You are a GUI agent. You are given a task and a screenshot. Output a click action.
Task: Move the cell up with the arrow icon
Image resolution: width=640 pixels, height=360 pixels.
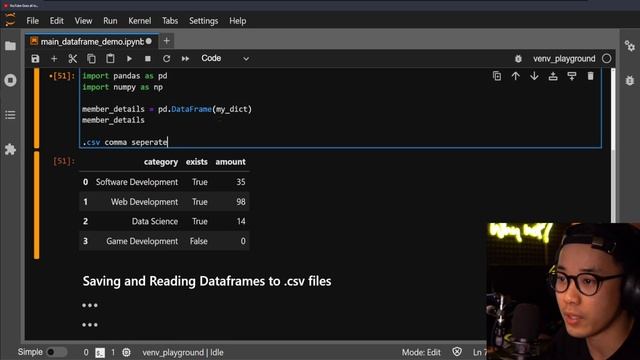[x=516, y=76]
